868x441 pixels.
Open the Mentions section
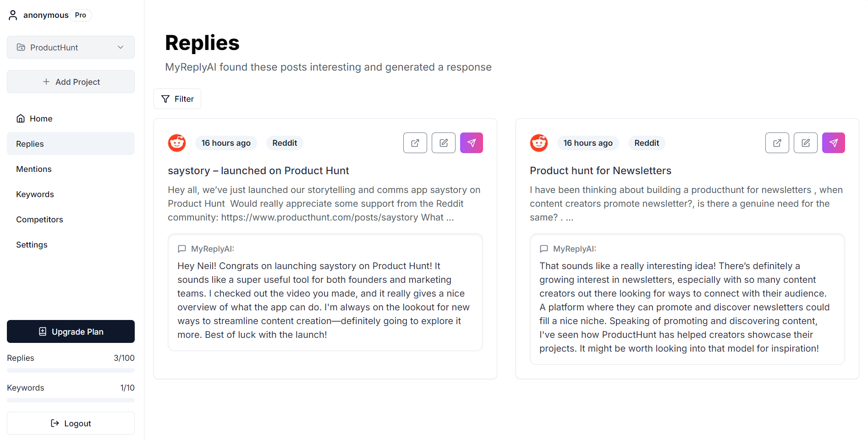pos(34,169)
